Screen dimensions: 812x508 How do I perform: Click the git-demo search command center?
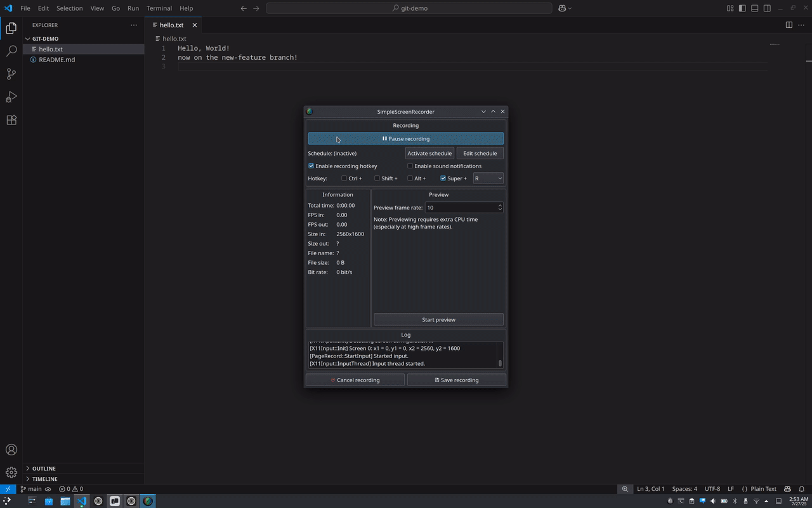409,8
